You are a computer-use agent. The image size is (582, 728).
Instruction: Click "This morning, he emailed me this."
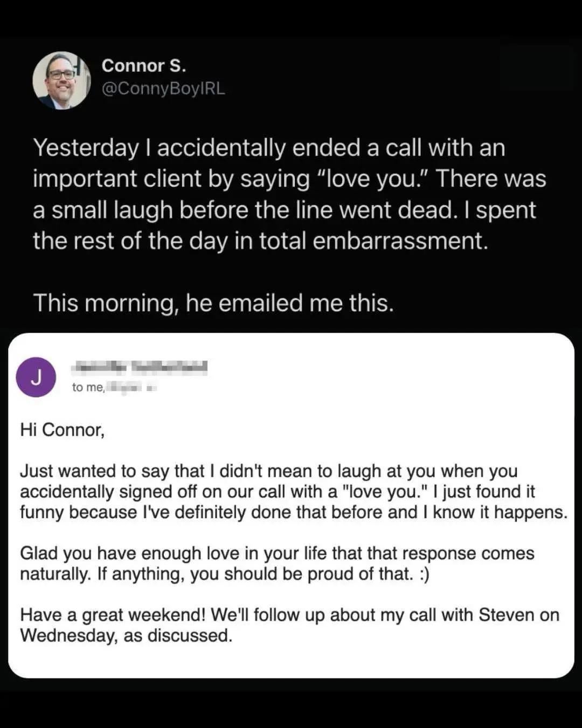pos(213,303)
